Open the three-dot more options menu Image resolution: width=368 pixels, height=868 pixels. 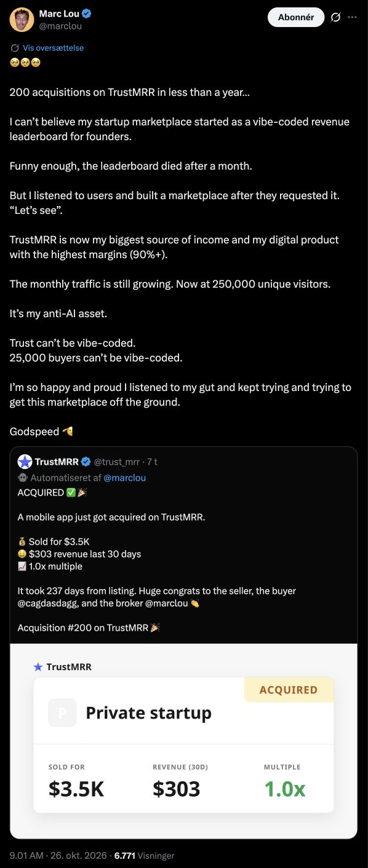pyautogui.click(x=352, y=17)
